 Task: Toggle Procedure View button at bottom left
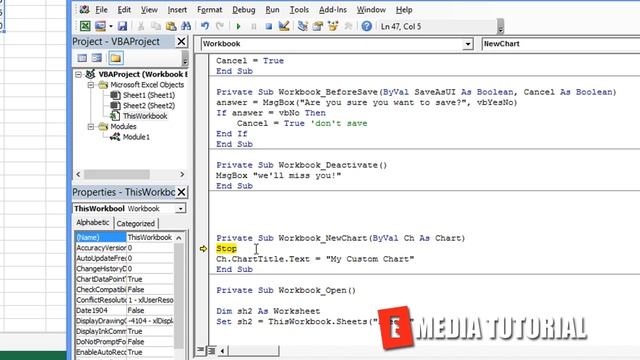coord(200,350)
